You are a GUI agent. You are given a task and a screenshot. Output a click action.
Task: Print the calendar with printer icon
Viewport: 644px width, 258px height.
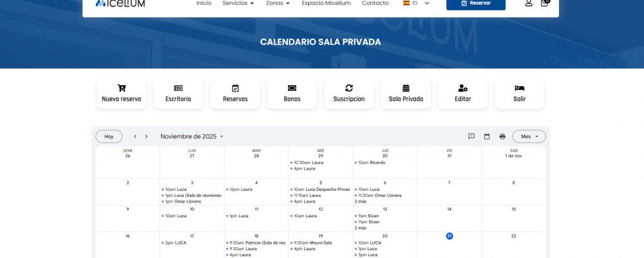coord(502,137)
